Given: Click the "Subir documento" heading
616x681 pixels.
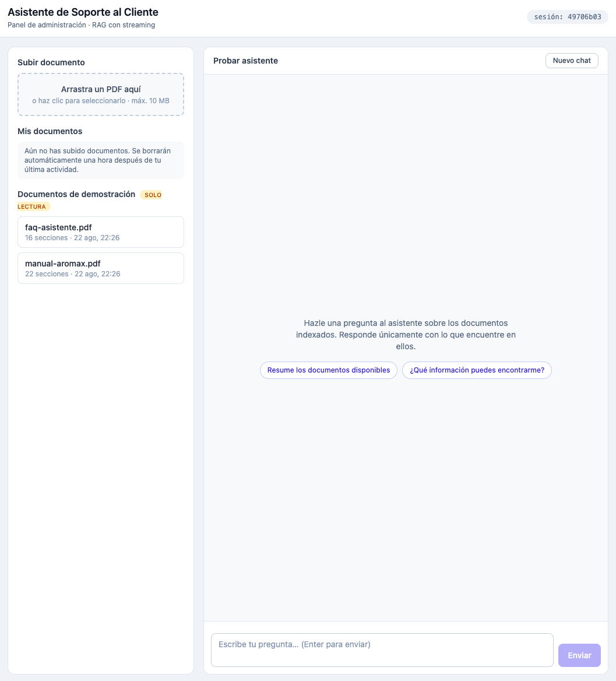Looking at the screenshot, I should coord(51,62).
